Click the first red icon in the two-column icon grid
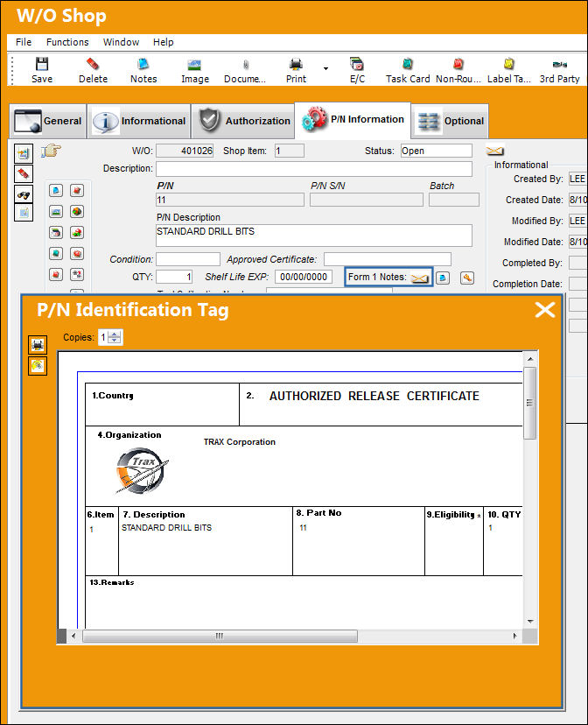The height and width of the screenshot is (725, 588). tap(77, 191)
